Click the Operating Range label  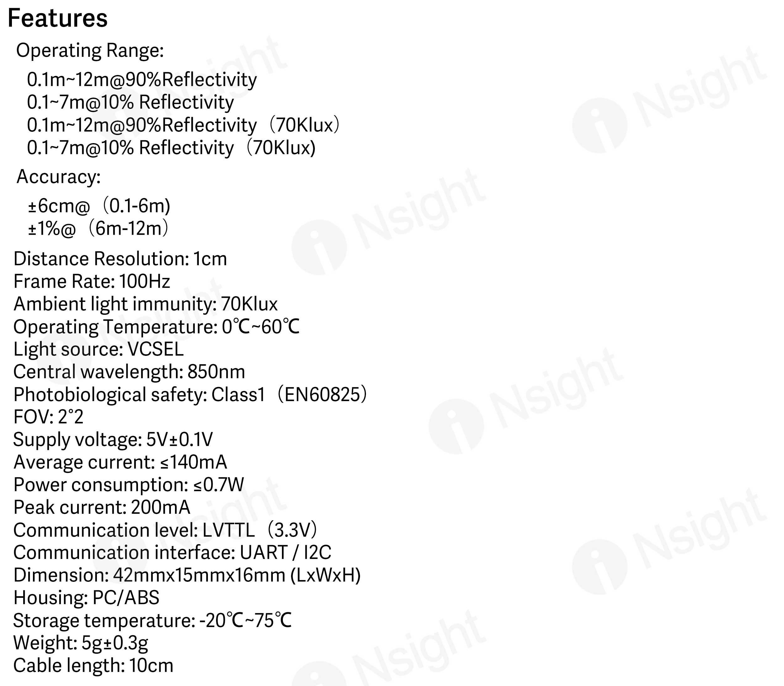[90, 51]
